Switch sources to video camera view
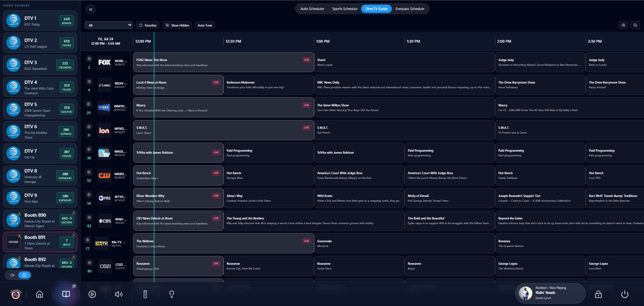644x306 pixels. (12, 275)
